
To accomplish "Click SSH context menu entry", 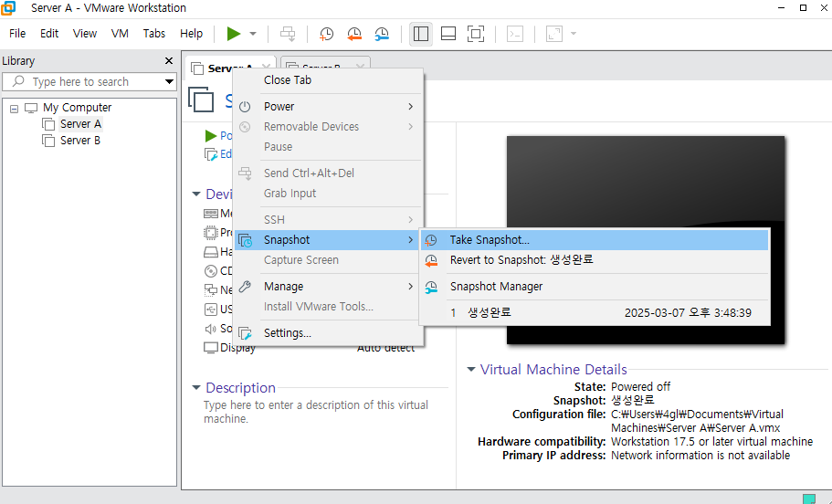I will coord(329,220).
